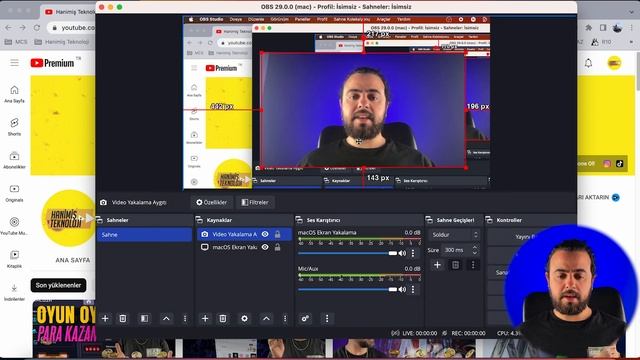Select Son yüklenenler chip
640x360 pixels.
click(58, 285)
